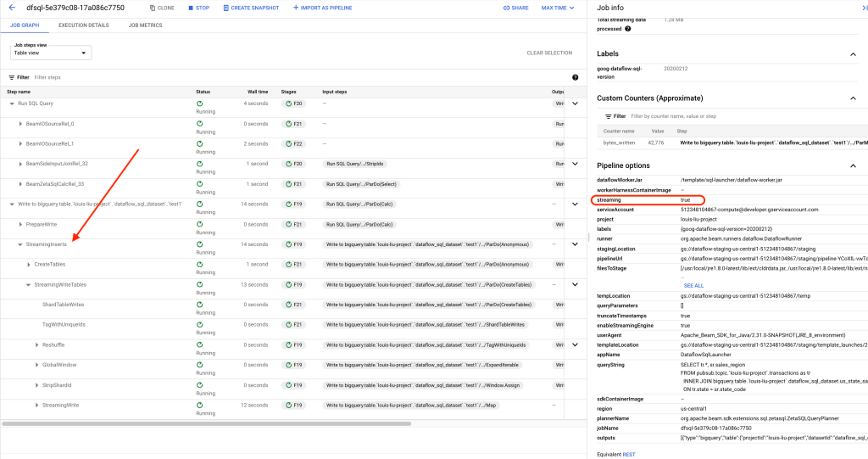868x459 pixels.
Task: Click See All under filesToStage
Action: click(x=693, y=286)
